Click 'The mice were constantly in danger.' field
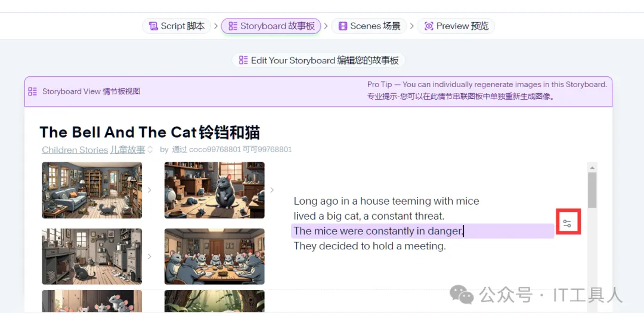This screenshot has height=321, width=644. (x=423, y=231)
